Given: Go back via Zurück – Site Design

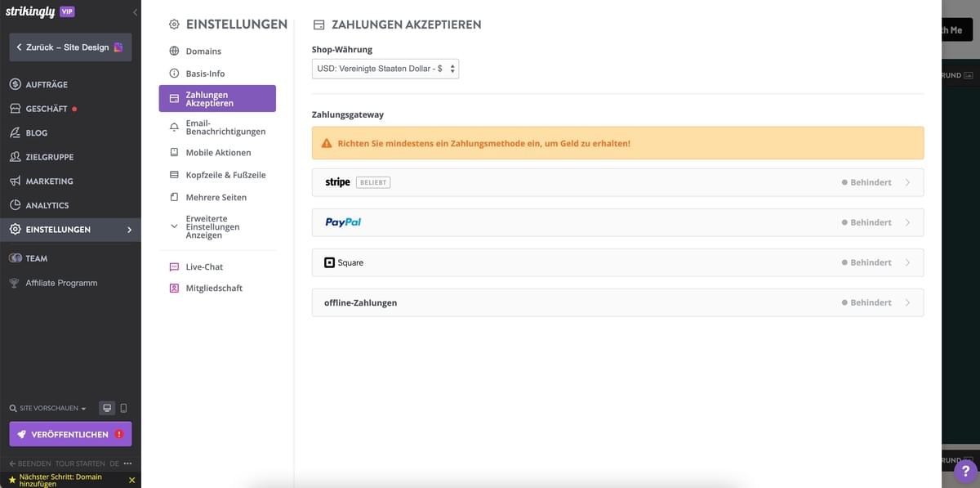Looking at the screenshot, I should [x=69, y=47].
